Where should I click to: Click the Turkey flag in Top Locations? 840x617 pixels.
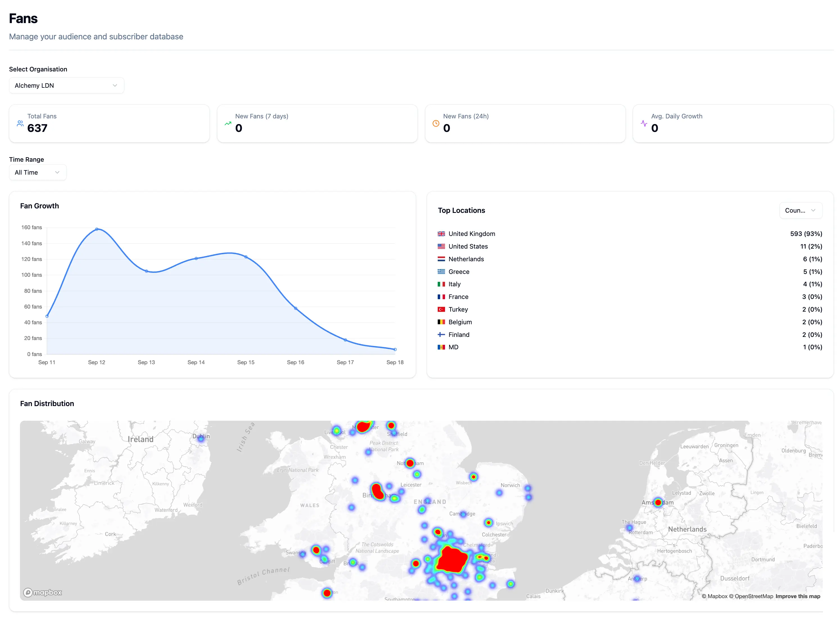click(441, 309)
